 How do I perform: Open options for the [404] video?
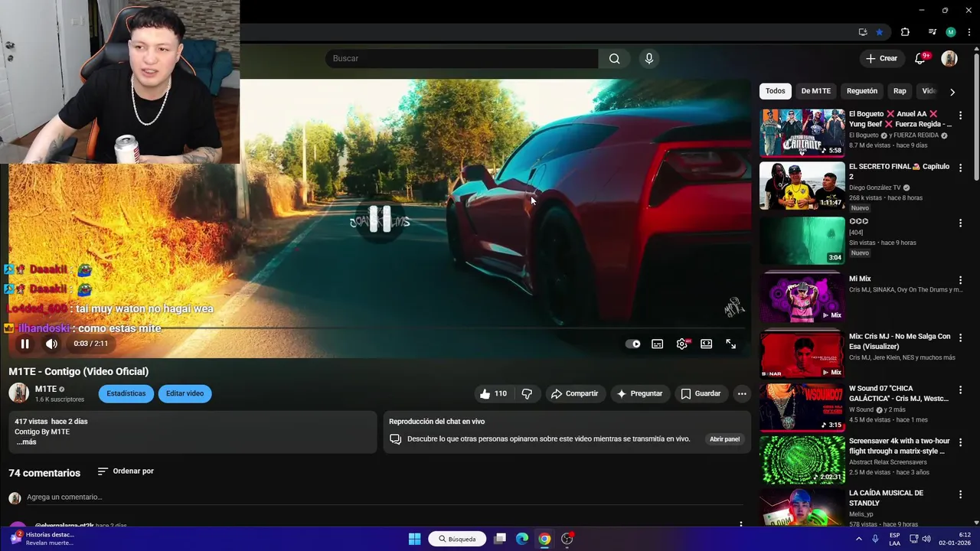pos(960,223)
